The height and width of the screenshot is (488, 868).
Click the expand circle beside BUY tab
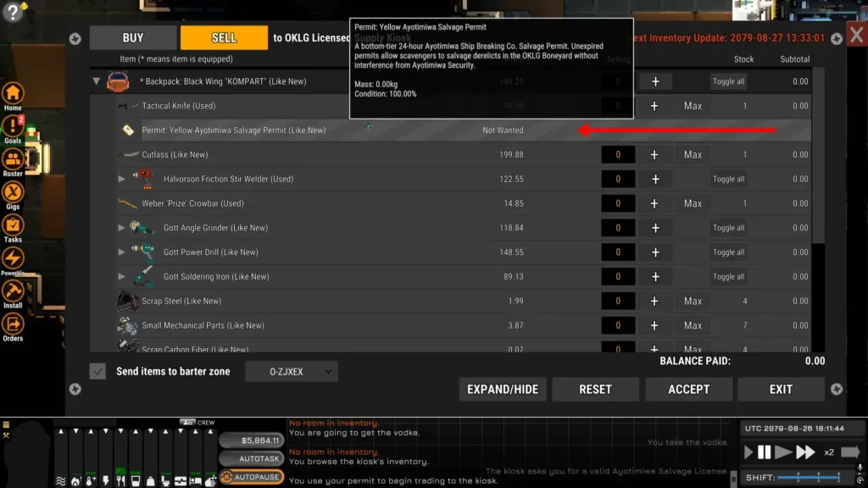click(75, 39)
